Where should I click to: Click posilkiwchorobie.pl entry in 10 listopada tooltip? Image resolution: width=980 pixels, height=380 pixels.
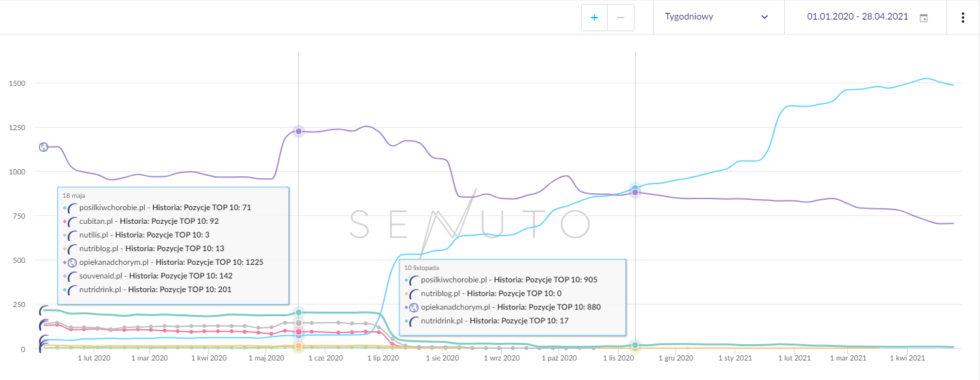tap(454, 280)
